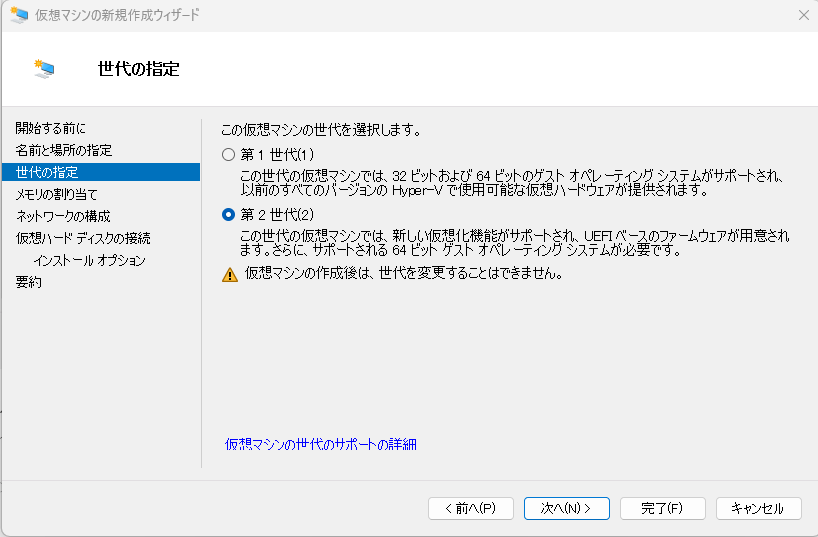This screenshot has height=537, width=818.
Task: Cancel the wizard with キャンセル button
Action: 758,508
